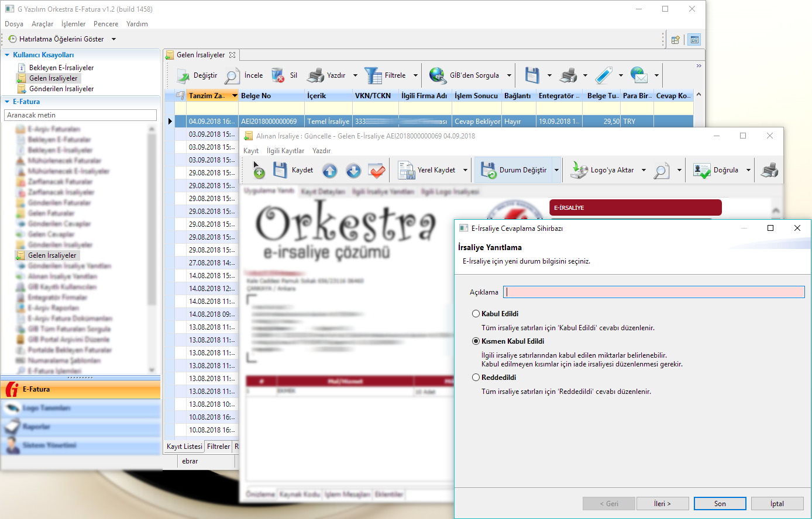Click the blue up arrow icon
The width and height of the screenshot is (812, 519).
[x=330, y=171]
